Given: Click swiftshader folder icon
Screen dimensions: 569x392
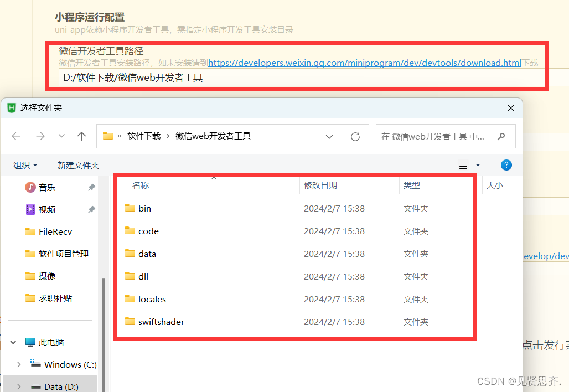Looking at the screenshot, I should pos(130,321).
